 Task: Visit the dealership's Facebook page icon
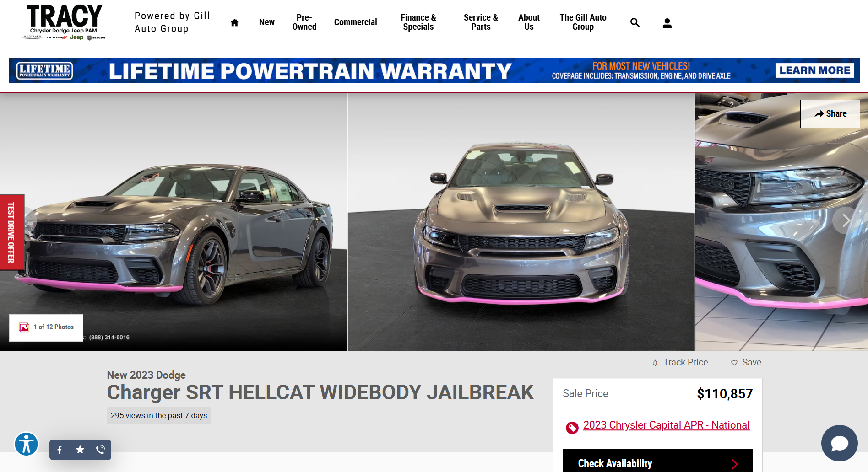(x=60, y=450)
